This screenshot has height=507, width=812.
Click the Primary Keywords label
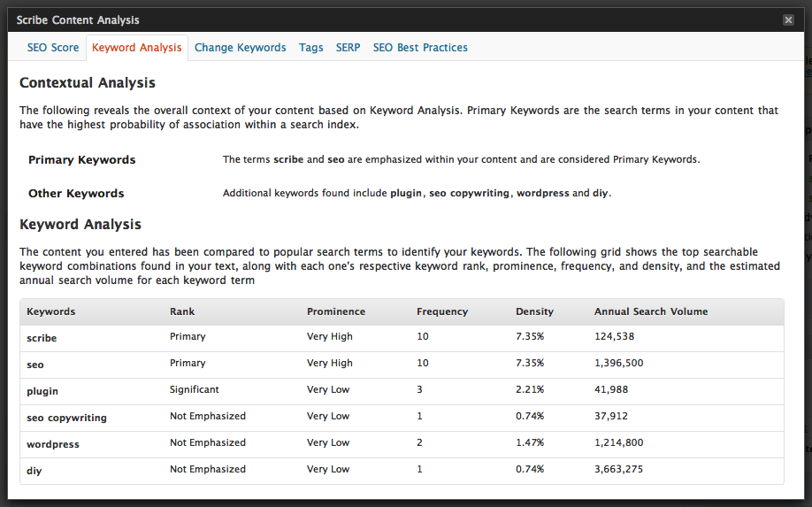tap(82, 160)
